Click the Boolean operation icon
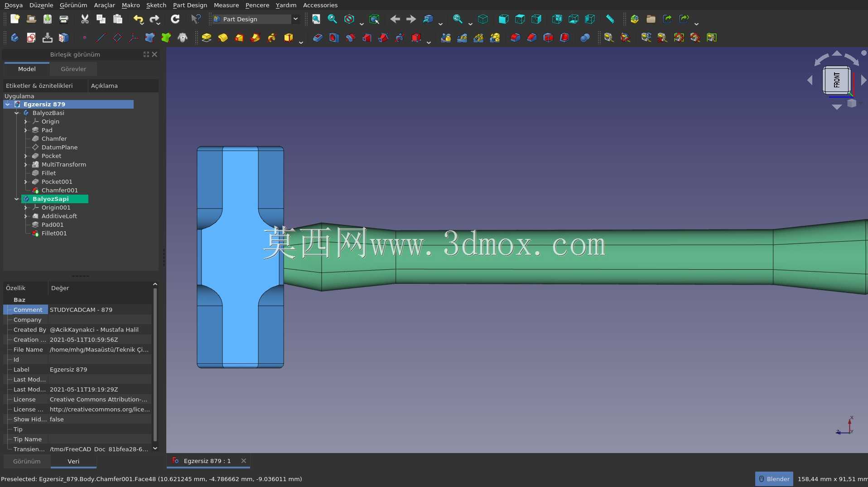This screenshot has height=487, width=868. click(x=585, y=38)
